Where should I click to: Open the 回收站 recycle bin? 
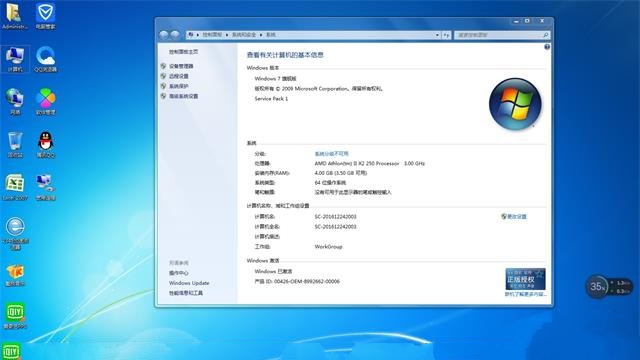coord(15,145)
